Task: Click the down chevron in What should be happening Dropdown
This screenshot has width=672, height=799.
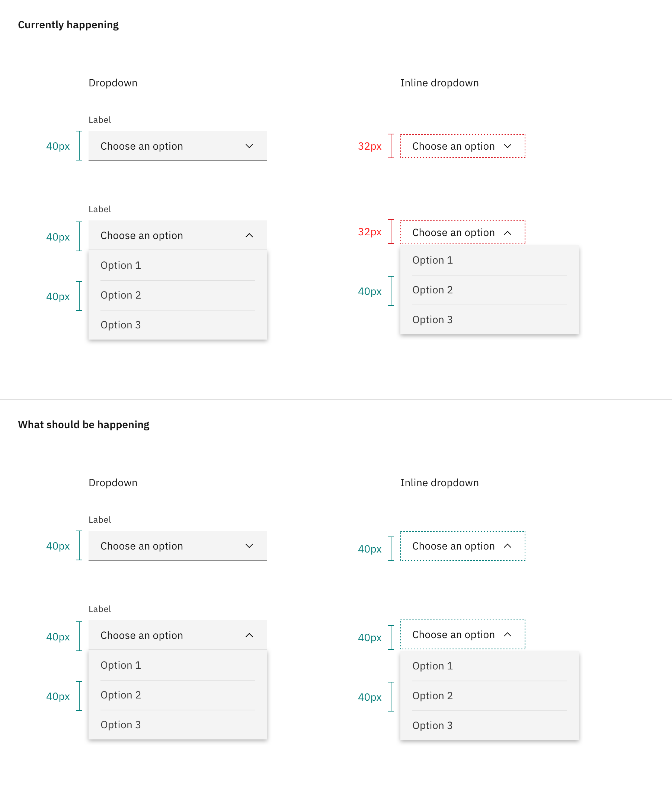Action: pyautogui.click(x=249, y=546)
